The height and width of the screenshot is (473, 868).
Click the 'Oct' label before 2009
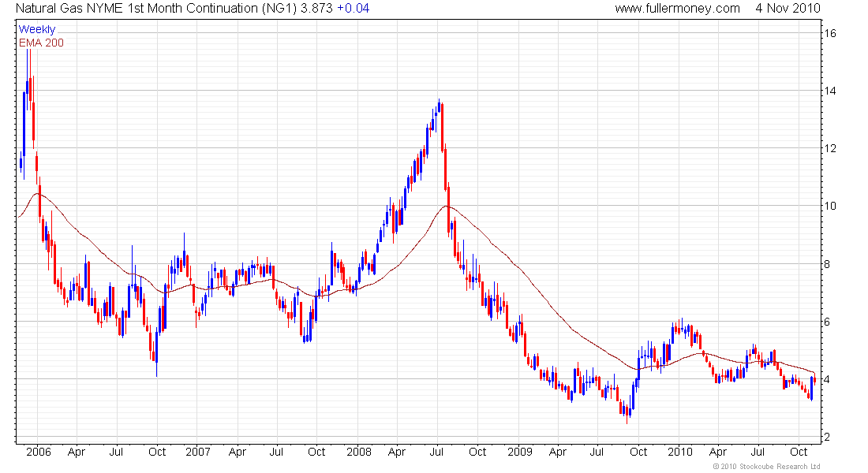(477, 452)
